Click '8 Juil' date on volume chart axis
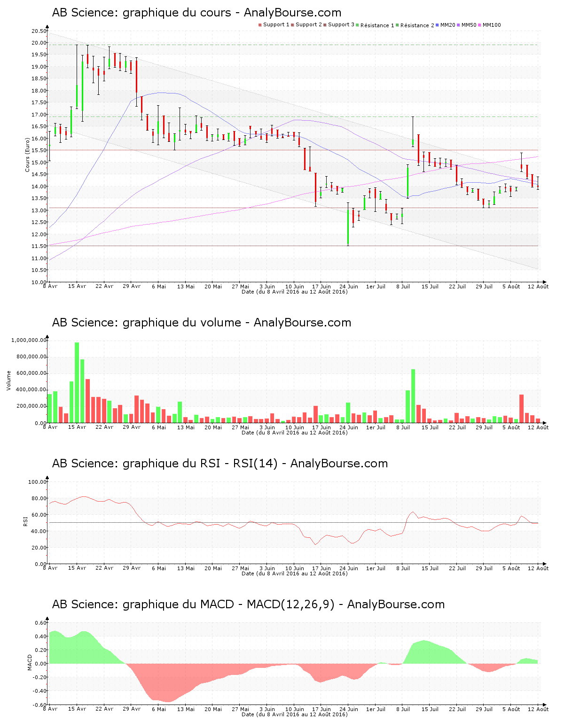The height and width of the screenshot is (728, 564). pos(403,427)
